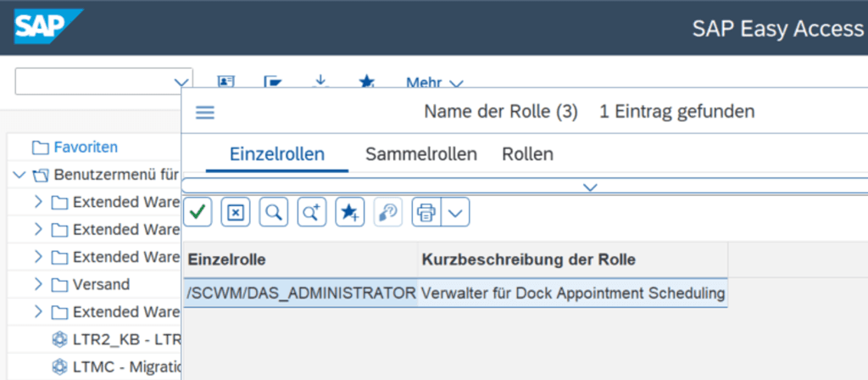Add entry to personal list star icon
This screenshot has height=380, width=868.
pos(350,211)
